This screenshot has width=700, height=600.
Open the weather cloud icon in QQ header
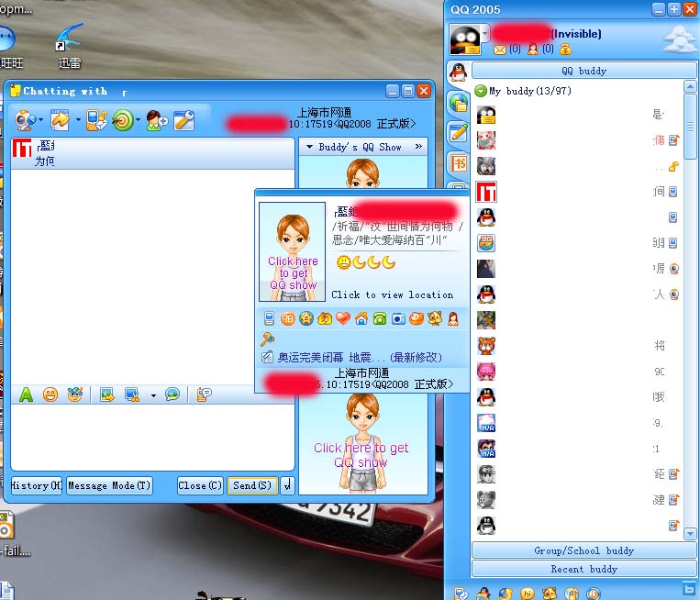[x=679, y=39]
